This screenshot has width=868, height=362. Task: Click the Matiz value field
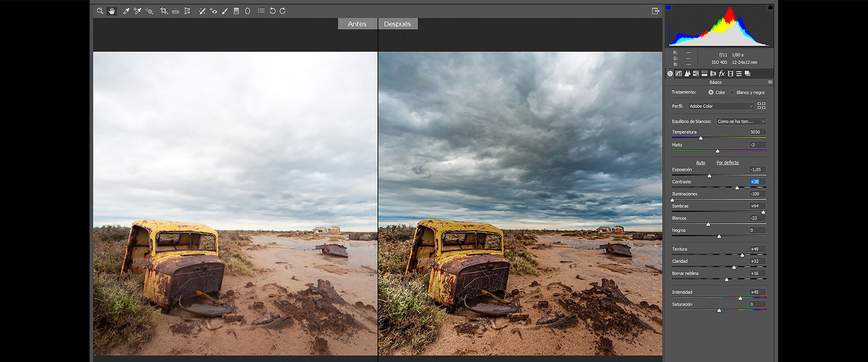pos(757,145)
